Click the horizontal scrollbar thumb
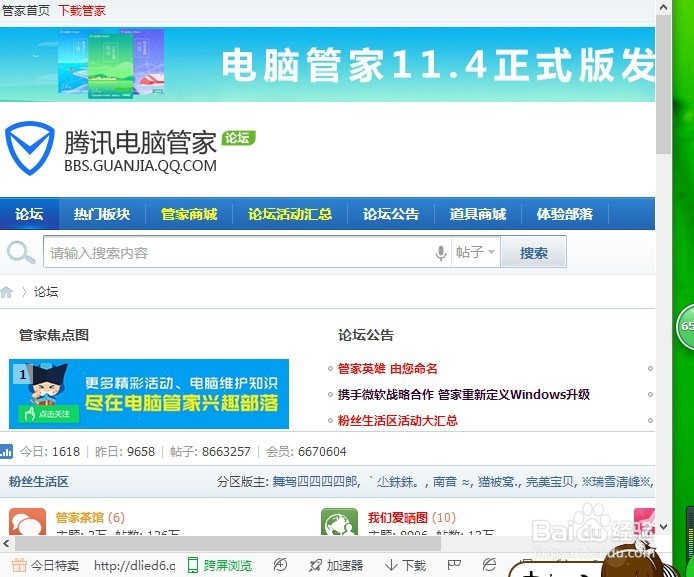 (228, 543)
